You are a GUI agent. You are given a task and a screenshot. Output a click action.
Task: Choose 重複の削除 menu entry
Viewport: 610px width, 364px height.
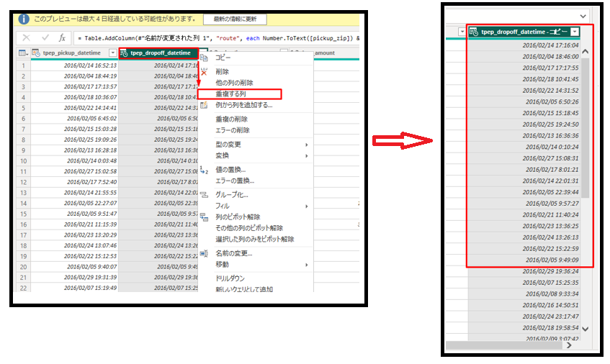pos(231,119)
